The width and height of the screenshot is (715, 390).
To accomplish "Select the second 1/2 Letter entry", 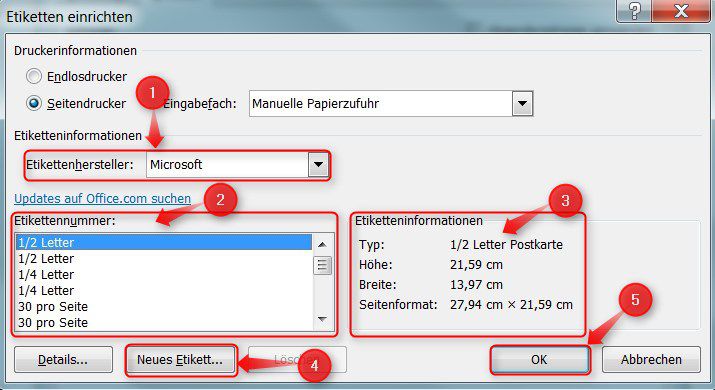I will 164,259.
